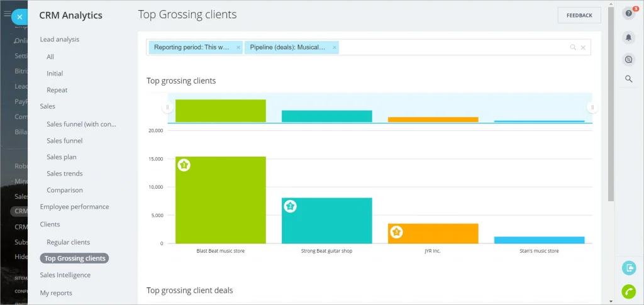This screenshot has width=644, height=305.
Task: Start a call with green phone button
Action: pos(628,291)
